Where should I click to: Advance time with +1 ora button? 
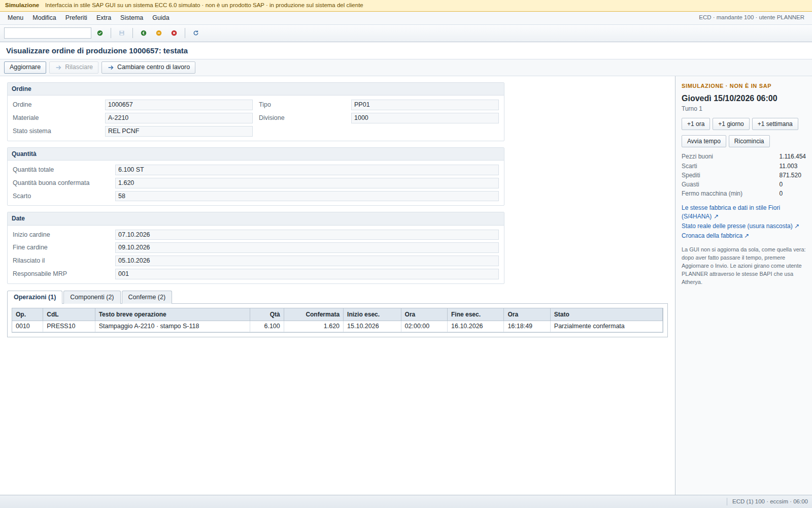point(696,124)
